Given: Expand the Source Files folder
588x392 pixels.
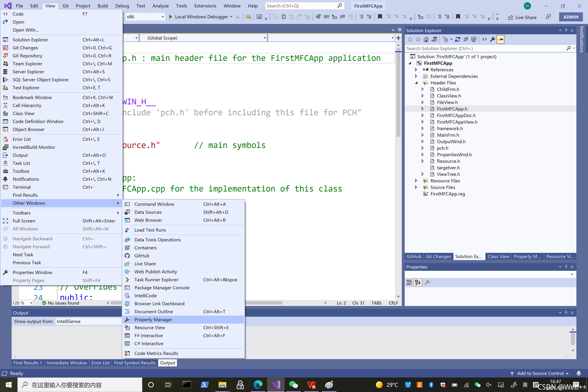Looking at the screenshot, I should [x=416, y=187].
